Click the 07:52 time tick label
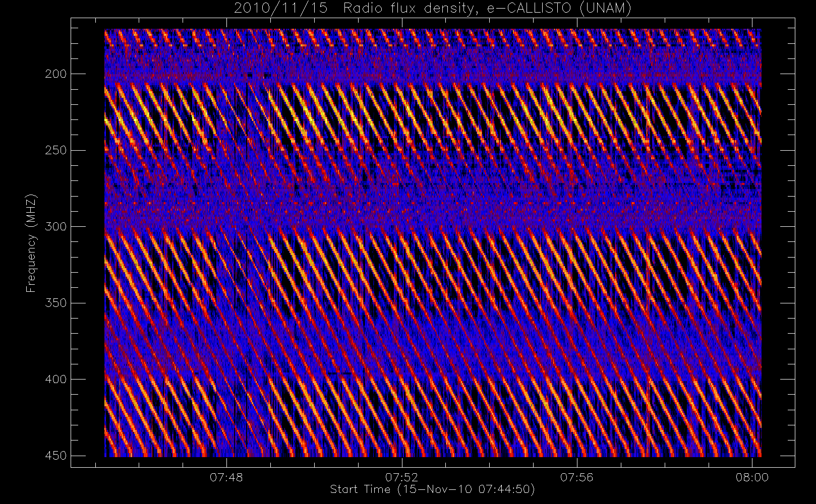The image size is (816, 504). coord(402,477)
